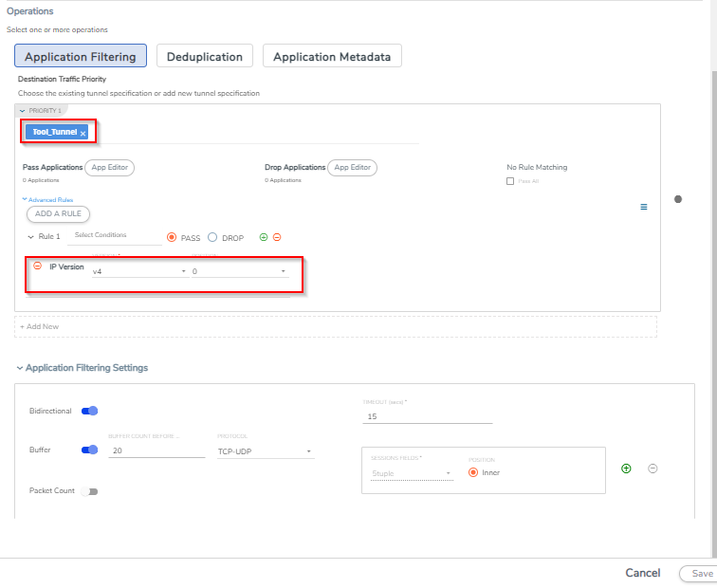717x588 pixels.
Task: Click the buffer count field showing 20
Action: (x=156, y=450)
